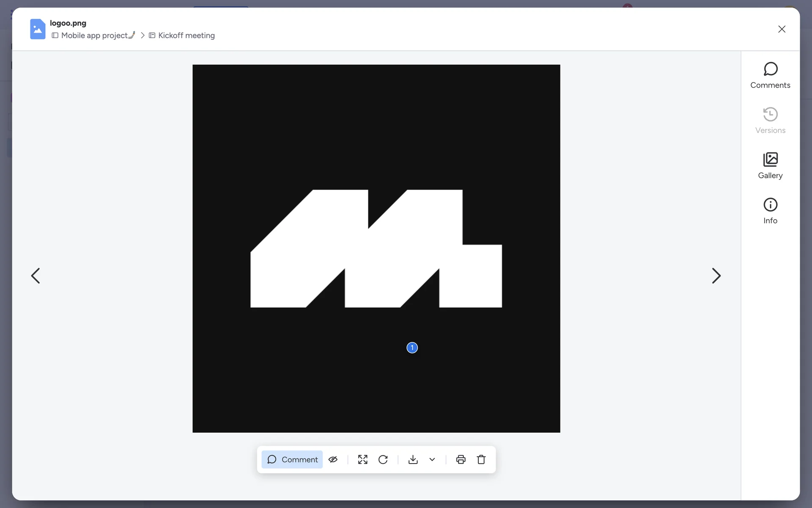Open Kickoff meeting breadcrumb link
The height and width of the screenshot is (508, 812).
click(186, 36)
